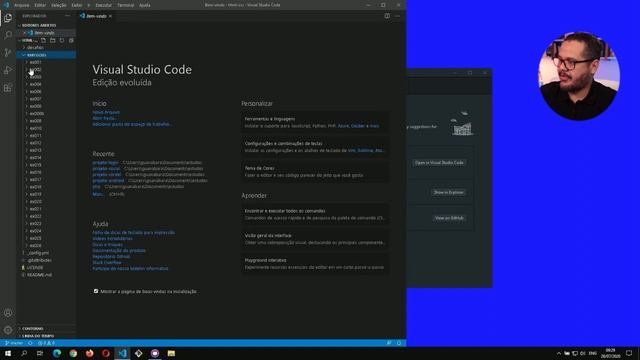Open Firefox from the taskbar

(89, 353)
